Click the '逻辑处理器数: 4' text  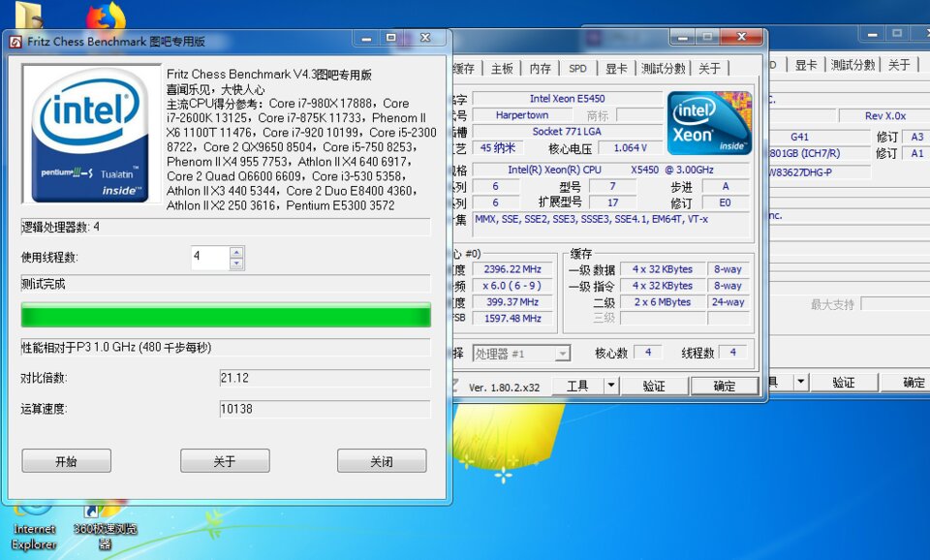pyautogui.click(x=60, y=227)
